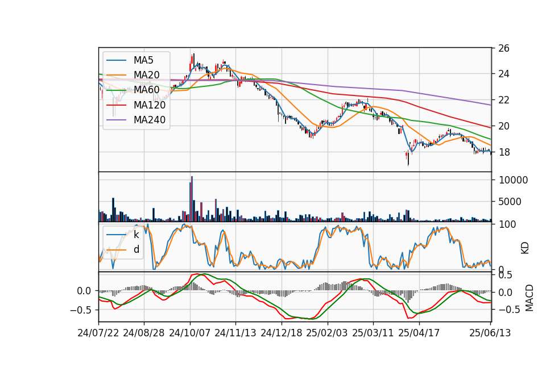The height and width of the screenshot is (392, 546).
Task: Click the orange MA20 legend line sample
Action: click(116, 75)
